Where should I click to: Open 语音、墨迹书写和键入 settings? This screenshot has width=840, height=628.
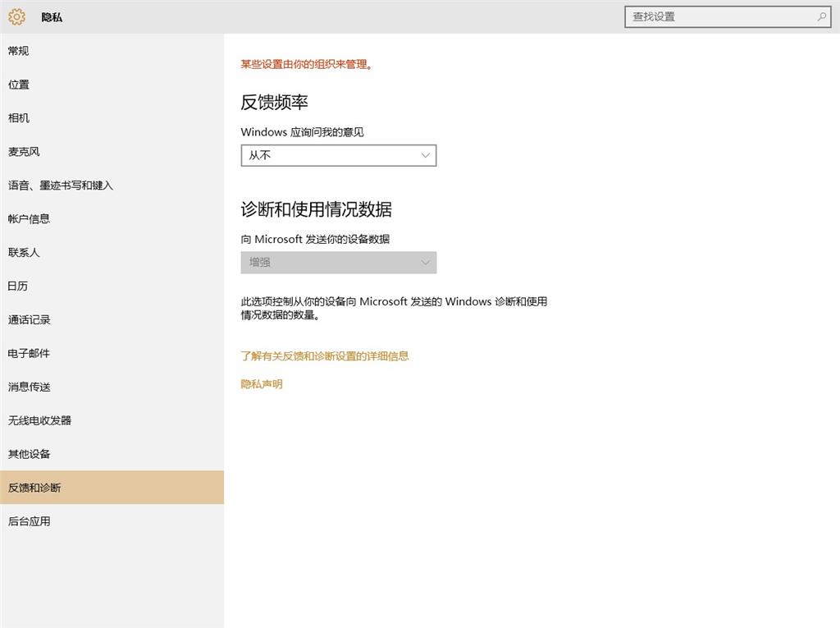click(x=112, y=186)
